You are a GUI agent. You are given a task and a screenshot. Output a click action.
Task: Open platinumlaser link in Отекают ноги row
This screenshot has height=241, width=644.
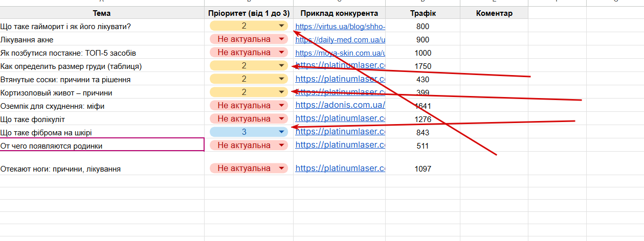pos(340,167)
